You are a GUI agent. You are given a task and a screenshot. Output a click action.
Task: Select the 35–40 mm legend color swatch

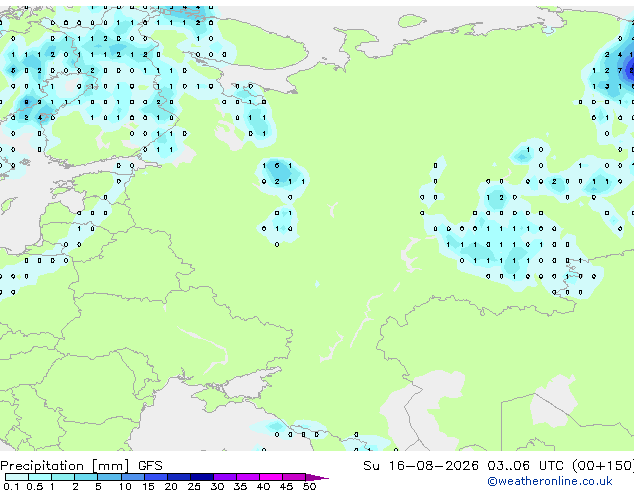[248, 477]
